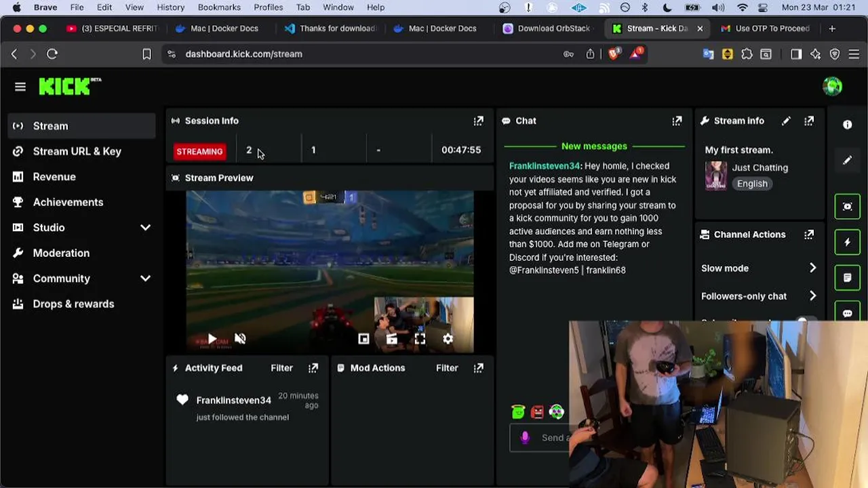
Task: Pop out the Chat panel
Action: pyautogui.click(x=677, y=121)
